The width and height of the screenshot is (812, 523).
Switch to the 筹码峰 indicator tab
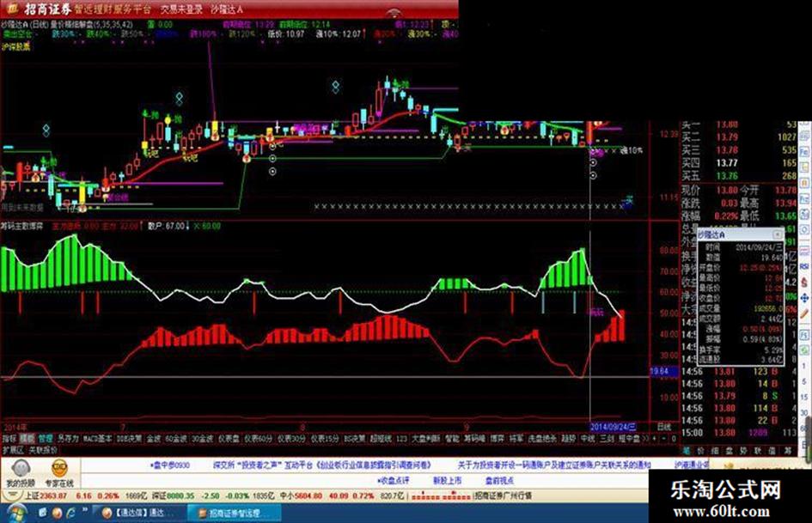pyautogui.click(x=473, y=439)
